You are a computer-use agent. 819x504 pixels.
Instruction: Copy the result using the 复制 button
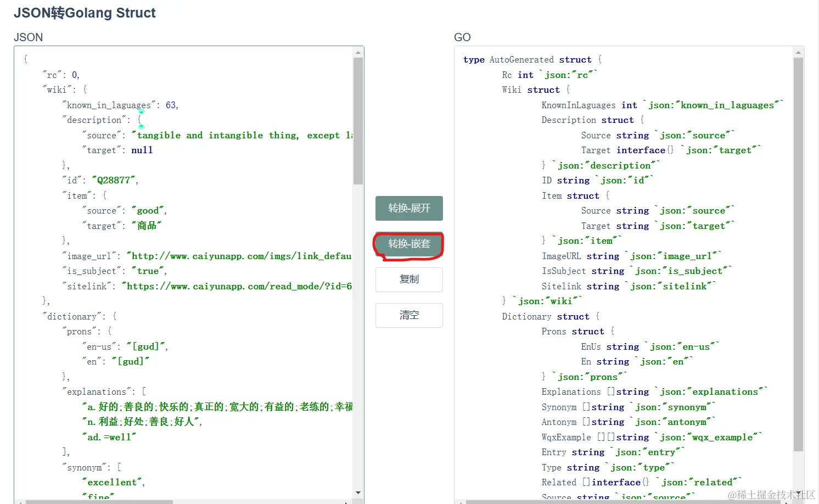[409, 279]
